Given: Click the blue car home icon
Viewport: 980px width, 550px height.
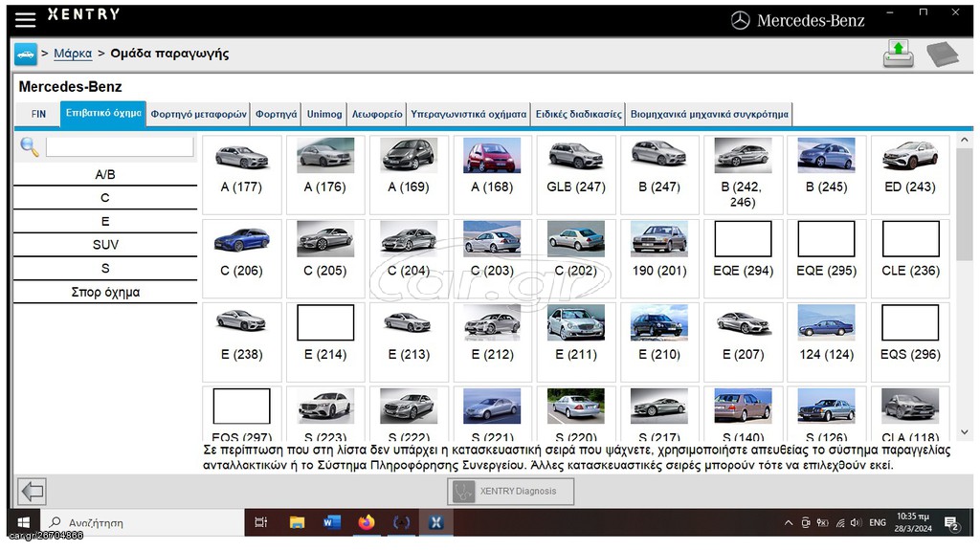Looking at the screenshot, I should coord(26,54).
